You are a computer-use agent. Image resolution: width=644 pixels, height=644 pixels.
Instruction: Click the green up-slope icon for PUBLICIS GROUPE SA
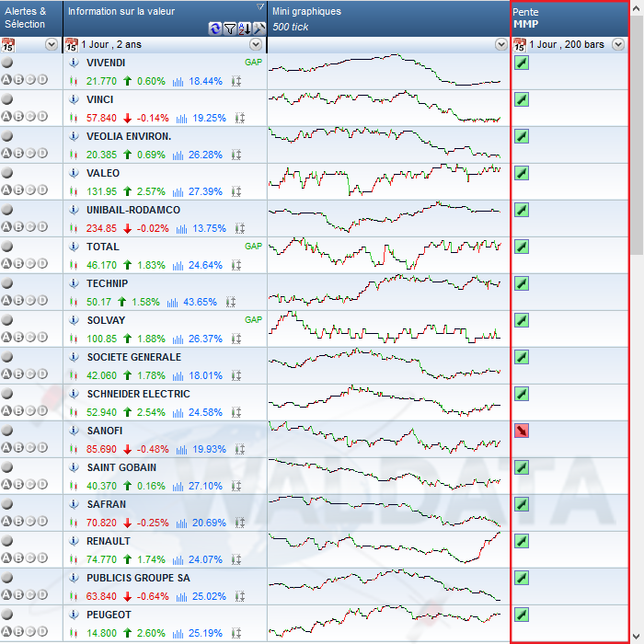522,578
